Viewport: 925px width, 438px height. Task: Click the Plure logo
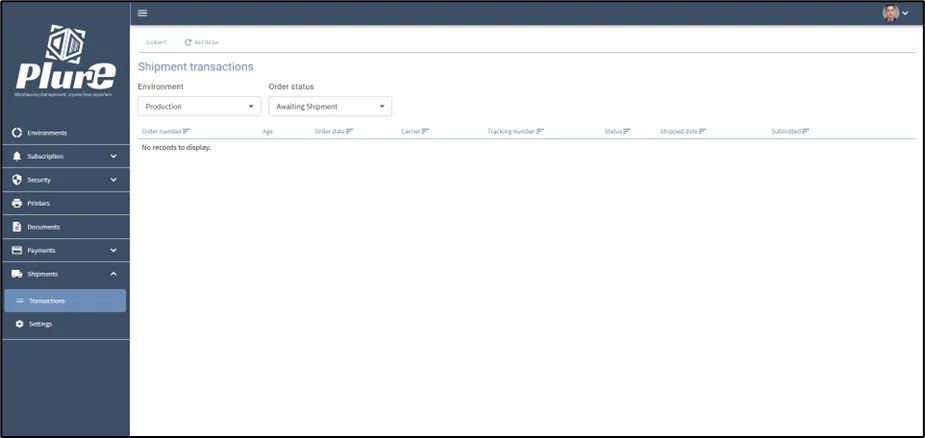tap(66, 61)
